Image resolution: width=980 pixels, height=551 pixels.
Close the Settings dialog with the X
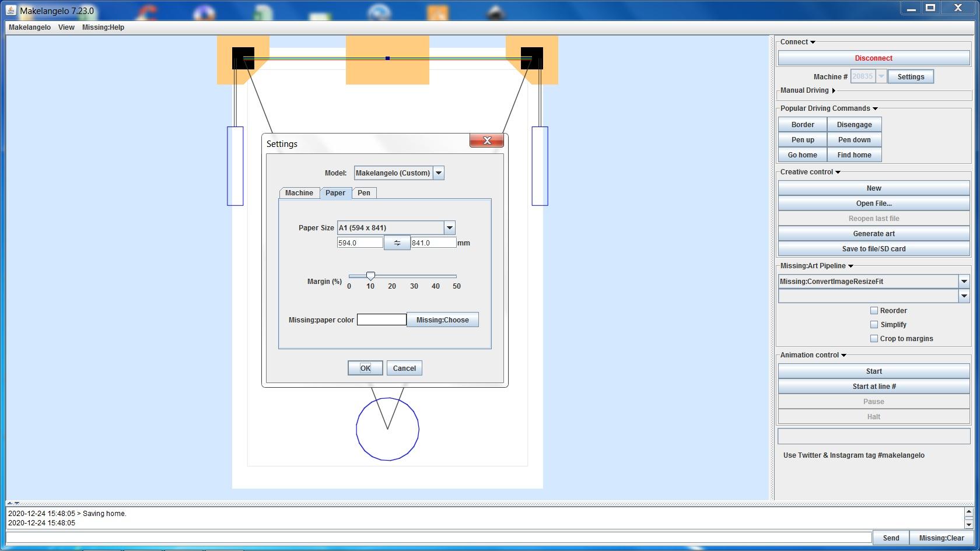[x=487, y=141]
